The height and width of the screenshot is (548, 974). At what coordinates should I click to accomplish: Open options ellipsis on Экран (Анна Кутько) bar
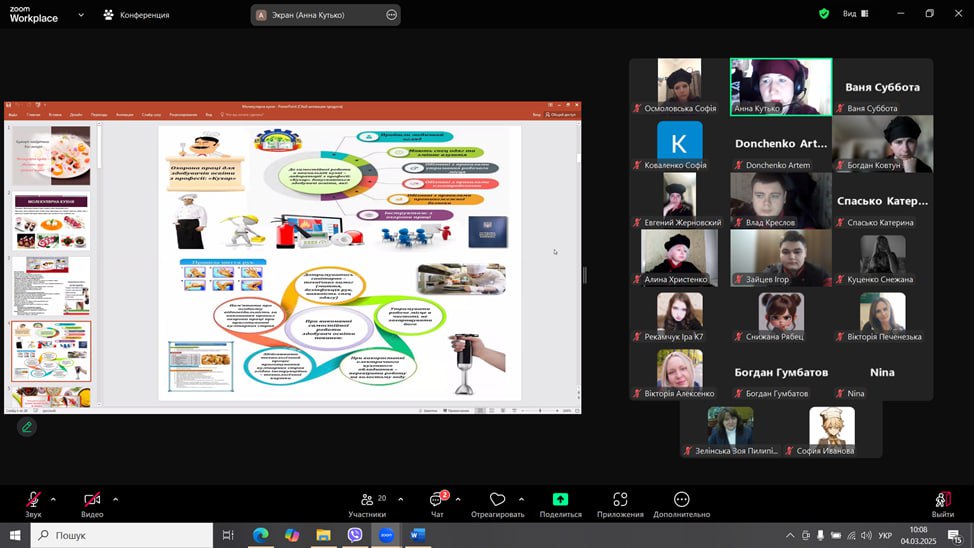pos(391,15)
